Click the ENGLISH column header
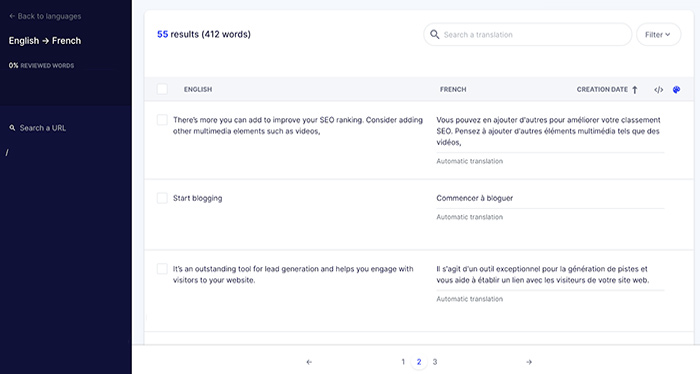Image resolution: width=700 pixels, height=374 pixels. 198,89
